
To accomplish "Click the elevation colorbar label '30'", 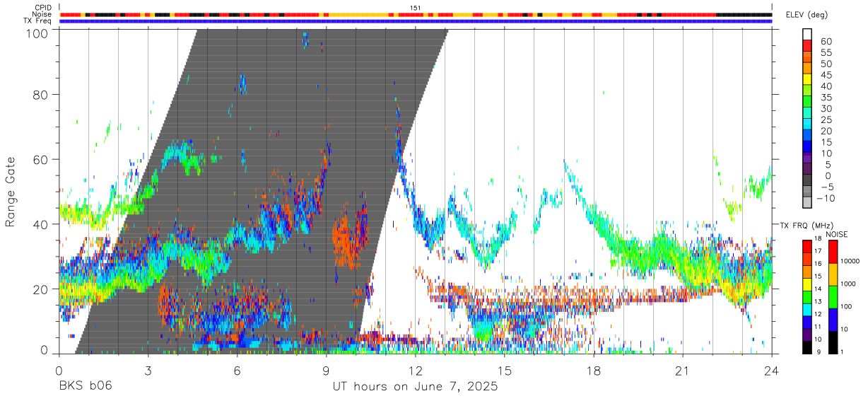I will pyautogui.click(x=826, y=108).
